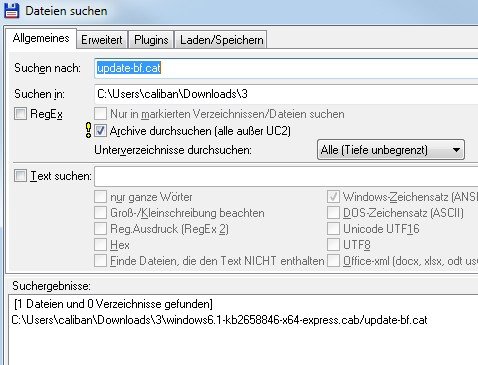Screen dimensions: 478x365
Task: Open the Plugins tab
Action: [x=151, y=40]
